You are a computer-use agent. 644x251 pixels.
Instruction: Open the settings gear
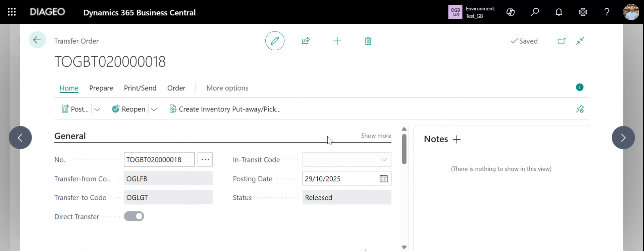[583, 12]
